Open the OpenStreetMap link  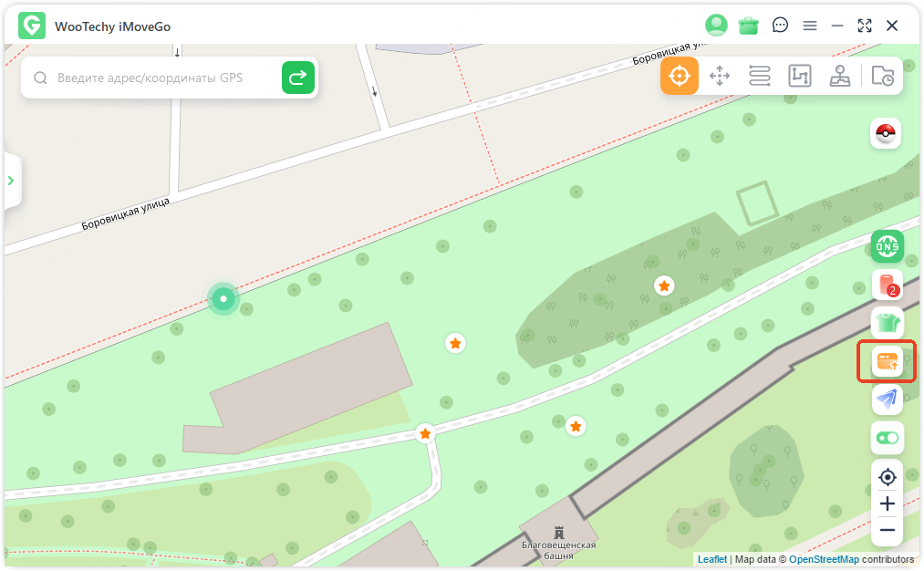[x=824, y=559]
